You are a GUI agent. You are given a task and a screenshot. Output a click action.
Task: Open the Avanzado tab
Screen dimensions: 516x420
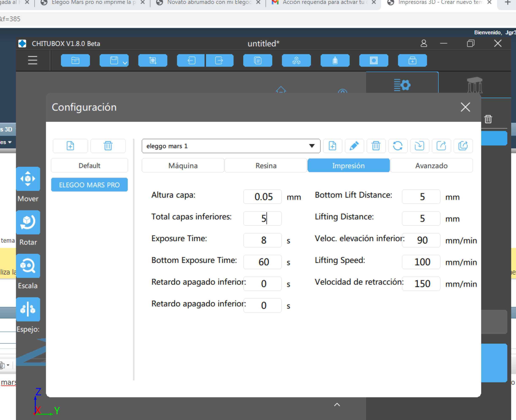(x=431, y=165)
